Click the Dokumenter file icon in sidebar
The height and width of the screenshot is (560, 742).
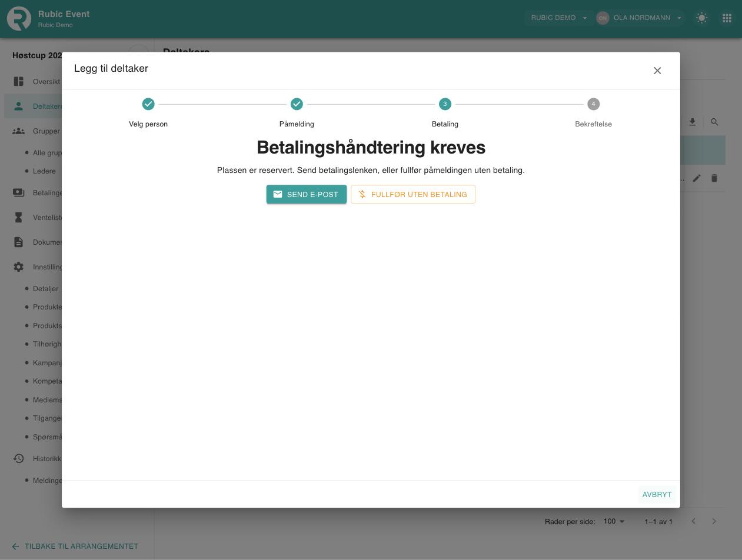19,242
